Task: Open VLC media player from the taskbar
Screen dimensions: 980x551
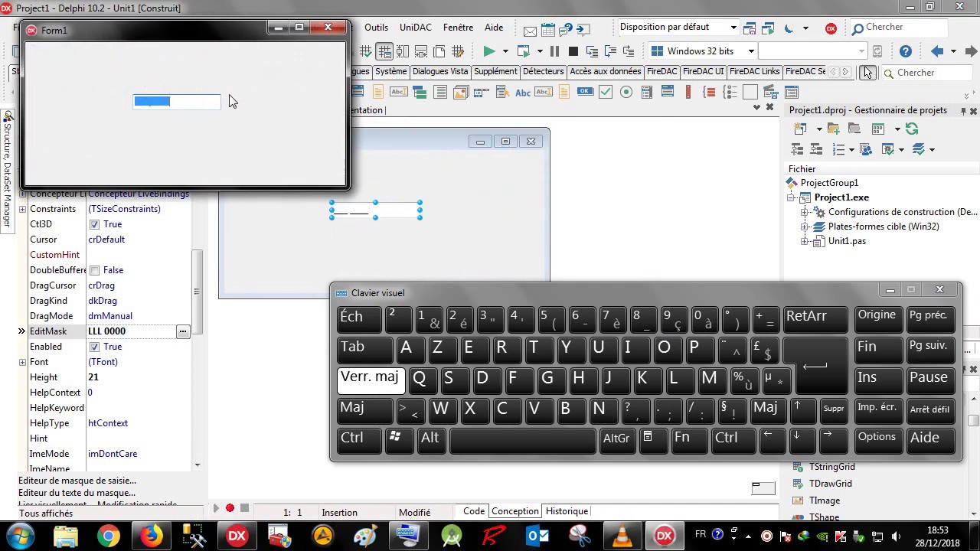Action: point(622,536)
